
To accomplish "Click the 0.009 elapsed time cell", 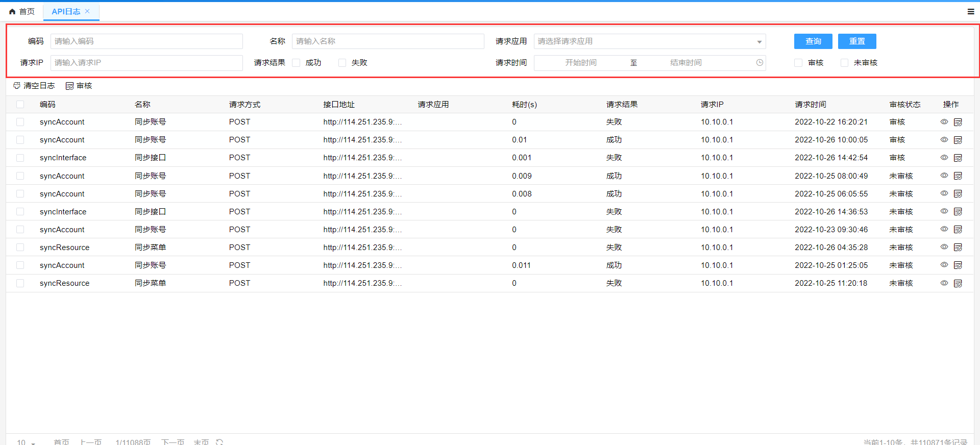I will [x=522, y=176].
